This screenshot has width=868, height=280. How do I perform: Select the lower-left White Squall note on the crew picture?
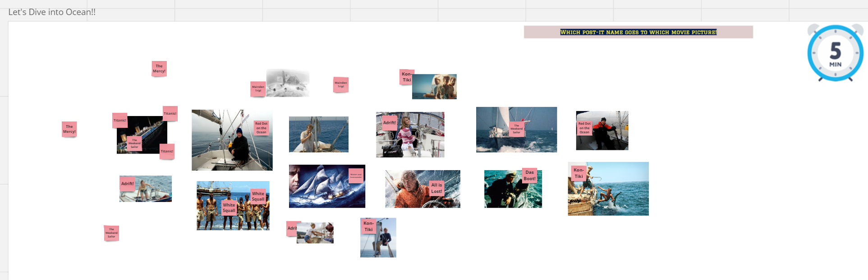229,208
